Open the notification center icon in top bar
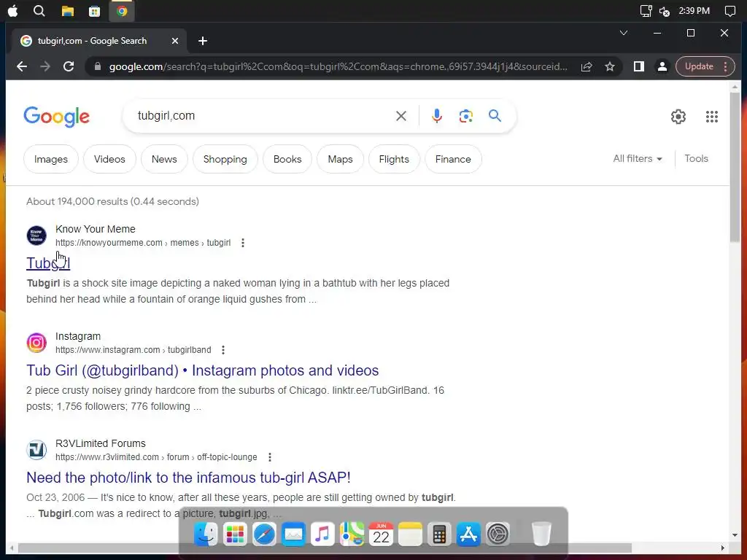Image resolution: width=747 pixels, height=560 pixels. pyautogui.click(x=729, y=11)
